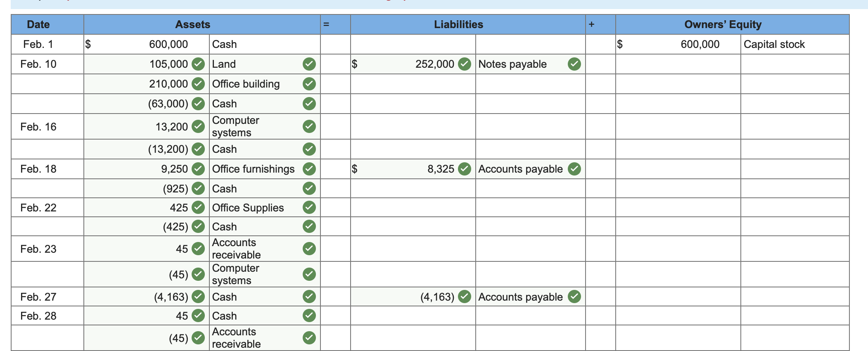Click the Capital stock label

coord(774,44)
